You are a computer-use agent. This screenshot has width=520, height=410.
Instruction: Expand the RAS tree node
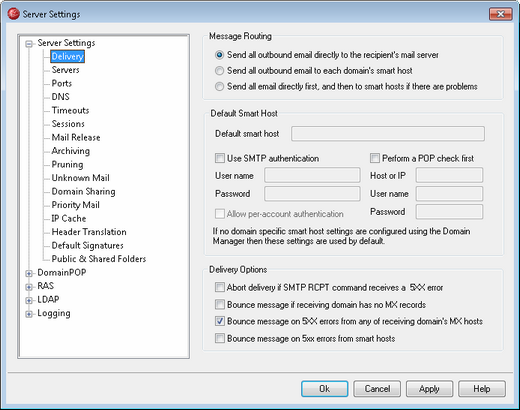coord(29,287)
